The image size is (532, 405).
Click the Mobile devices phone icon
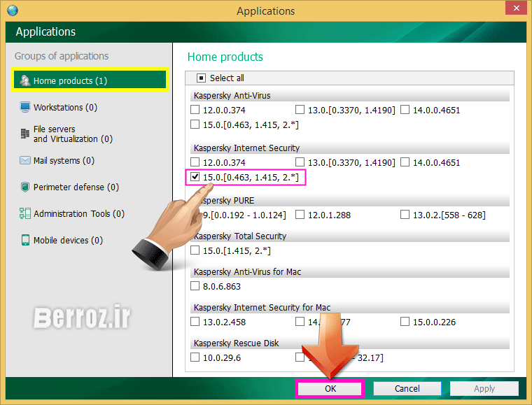click(x=25, y=240)
